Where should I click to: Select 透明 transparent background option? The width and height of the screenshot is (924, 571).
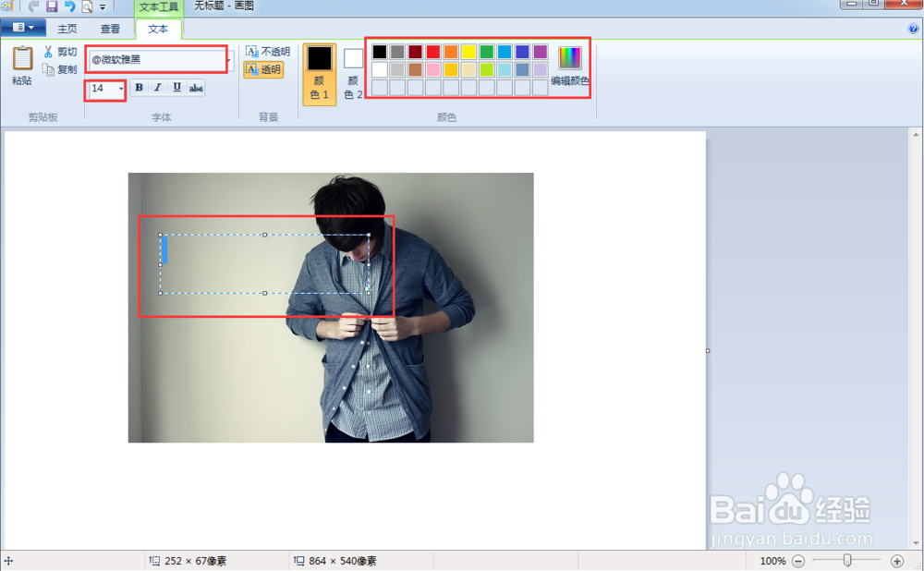coord(263,69)
